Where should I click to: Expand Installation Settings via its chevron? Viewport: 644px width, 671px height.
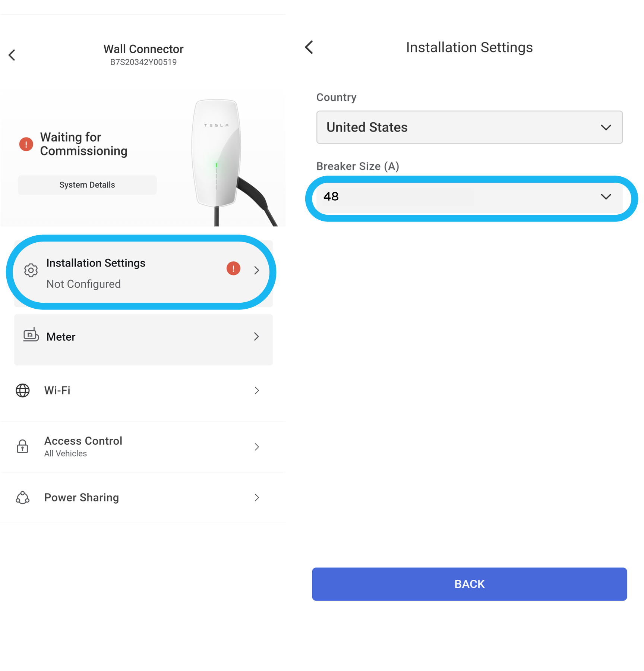(256, 270)
